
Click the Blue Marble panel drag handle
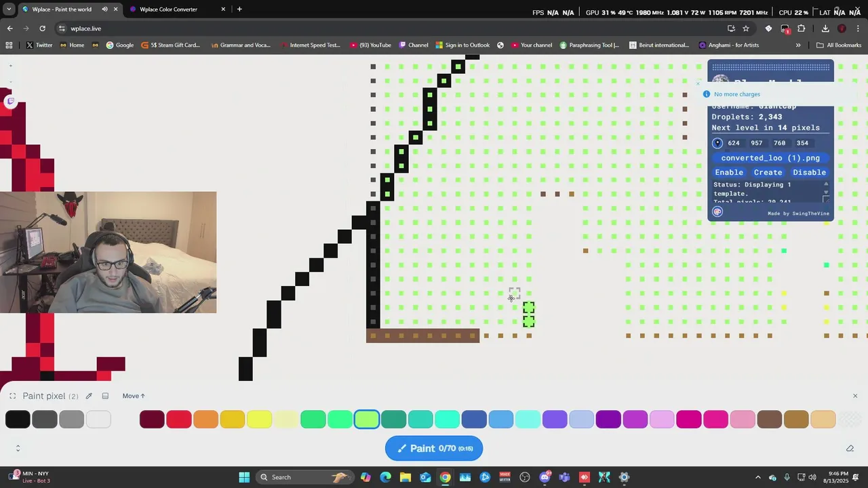[x=771, y=67]
